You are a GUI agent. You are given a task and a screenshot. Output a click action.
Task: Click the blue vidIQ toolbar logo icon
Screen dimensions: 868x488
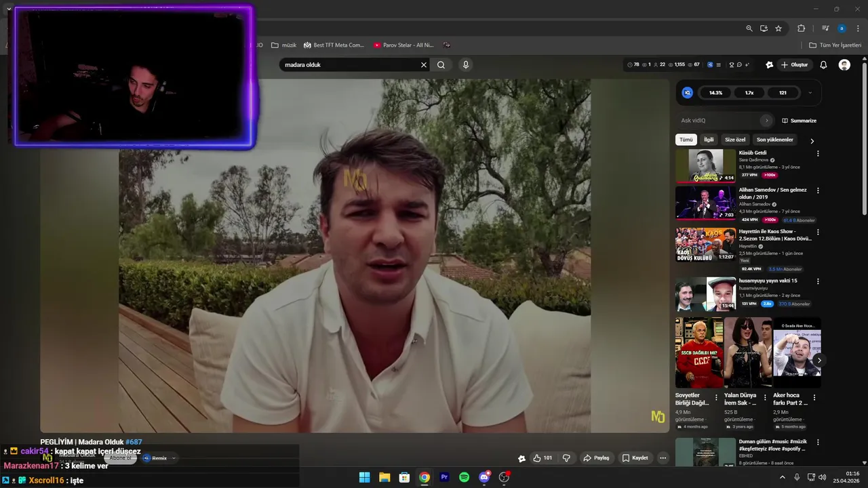coord(710,65)
